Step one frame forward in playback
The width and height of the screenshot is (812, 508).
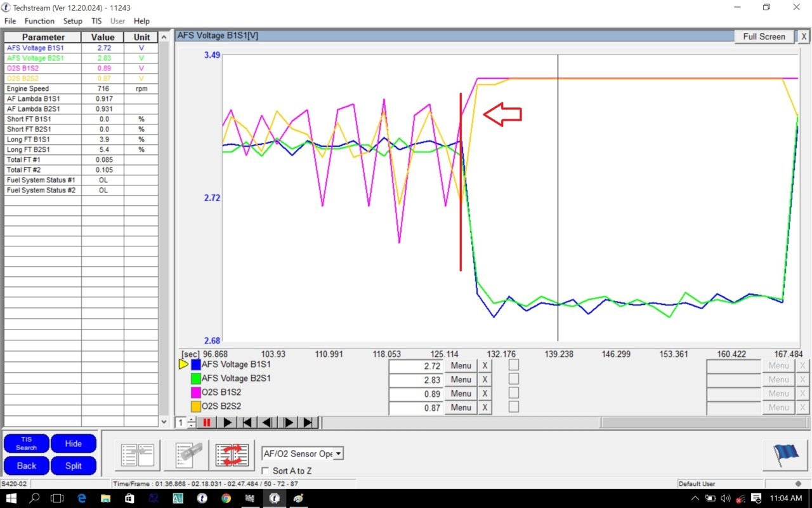(288, 422)
